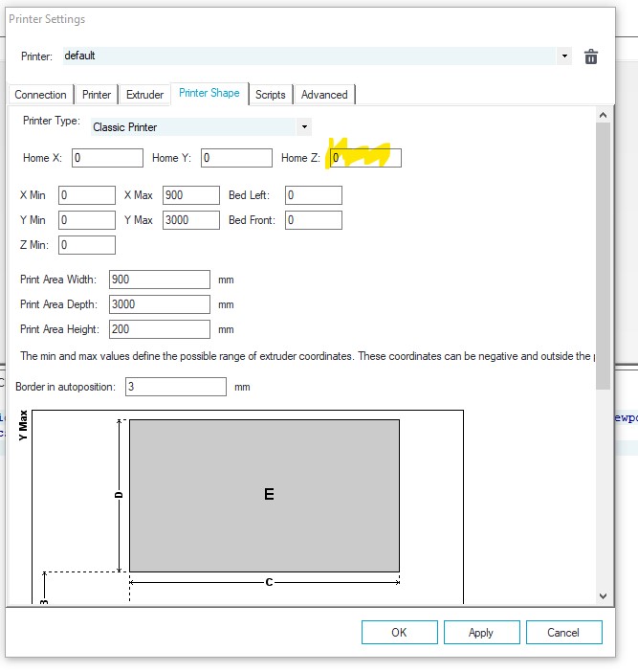Click the scrollbar down arrow
This screenshot has height=672, width=638.
click(x=603, y=595)
